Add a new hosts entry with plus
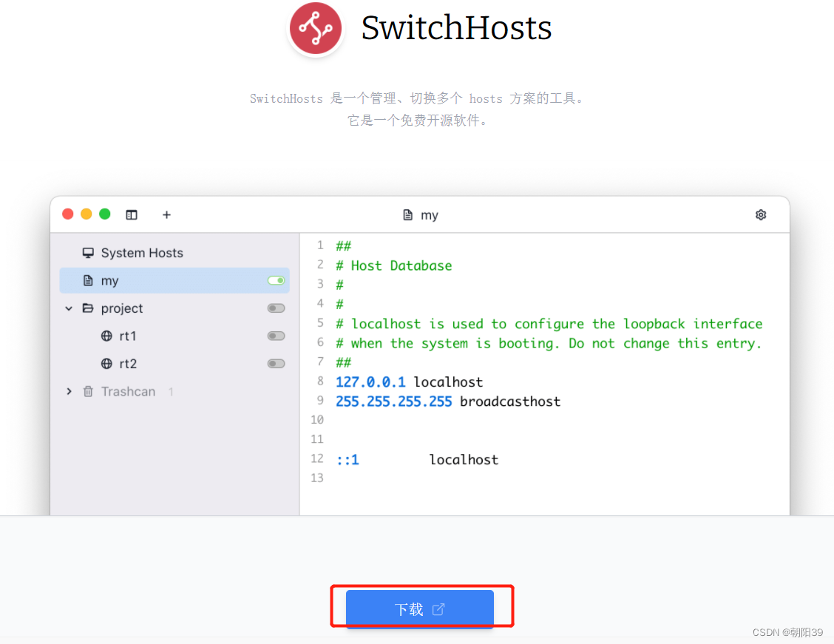The height and width of the screenshot is (644, 834). (x=166, y=215)
